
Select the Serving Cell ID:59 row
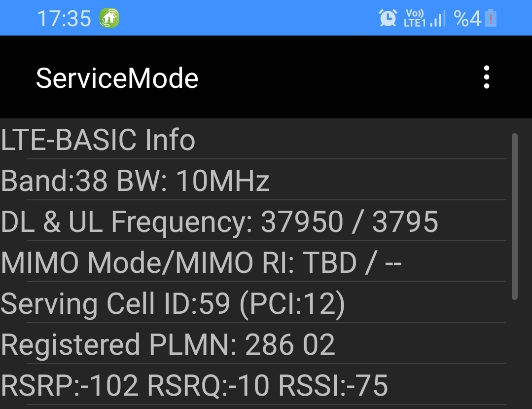coord(253,303)
